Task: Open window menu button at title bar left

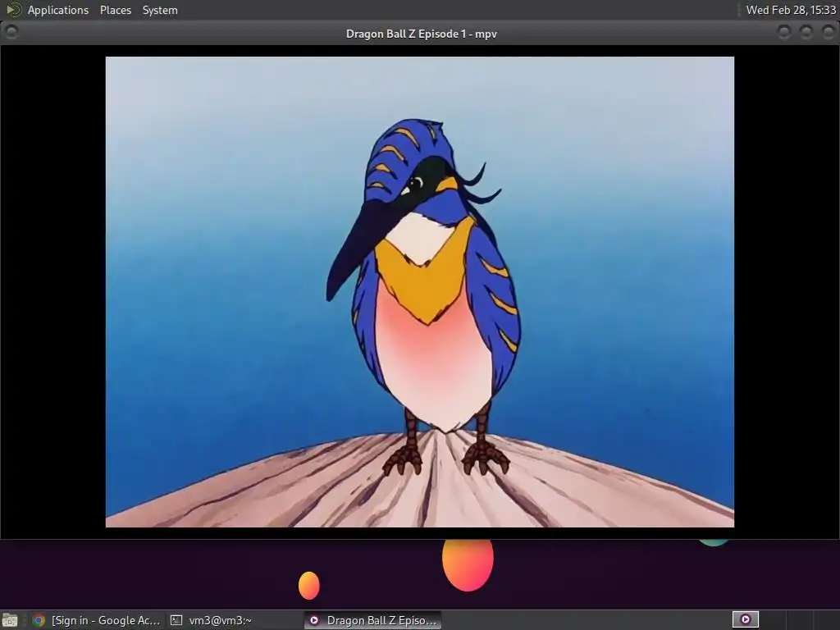Action: point(11,32)
